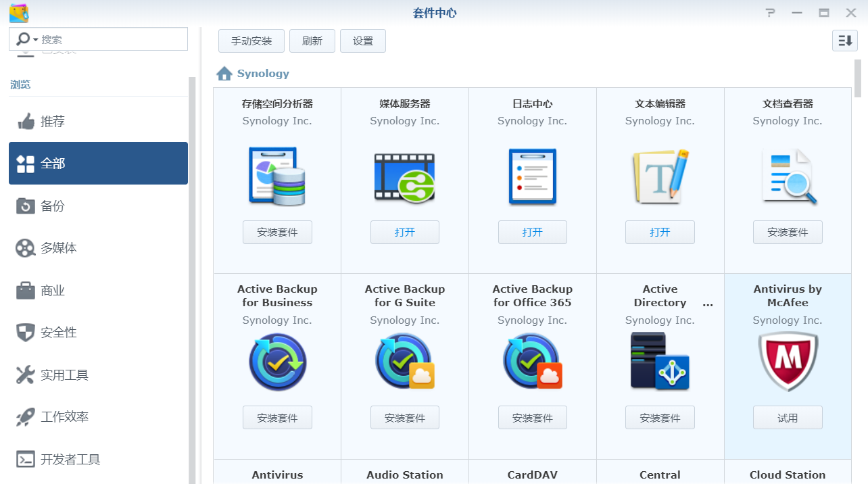Click the Cloud Station package title

pos(788,475)
